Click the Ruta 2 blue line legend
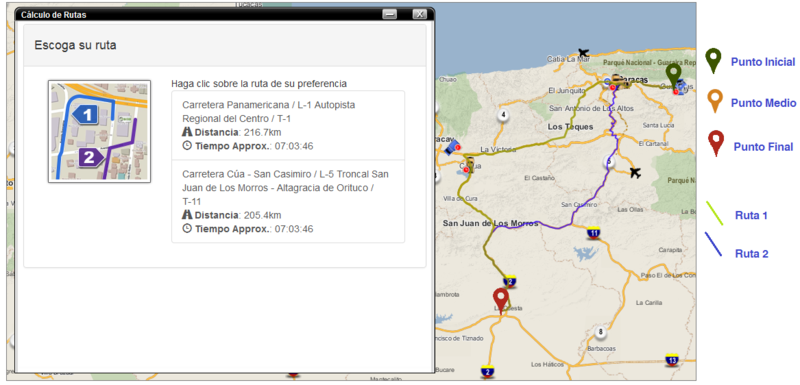The width and height of the screenshot is (800, 385). click(713, 244)
